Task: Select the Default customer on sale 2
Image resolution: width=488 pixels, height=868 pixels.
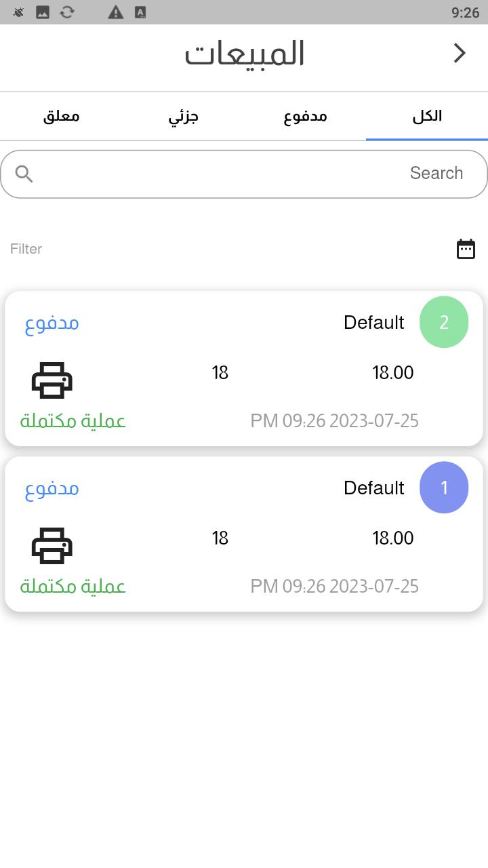Action: tap(374, 323)
